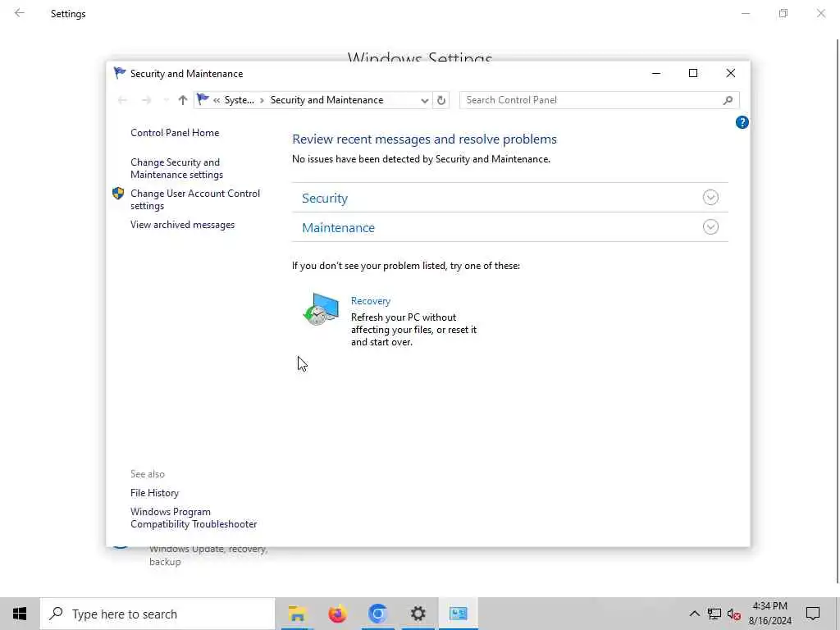Viewport: 840px width, 630px height.
Task: Click the refresh button in address bar
Action: [x=441, y=100]
